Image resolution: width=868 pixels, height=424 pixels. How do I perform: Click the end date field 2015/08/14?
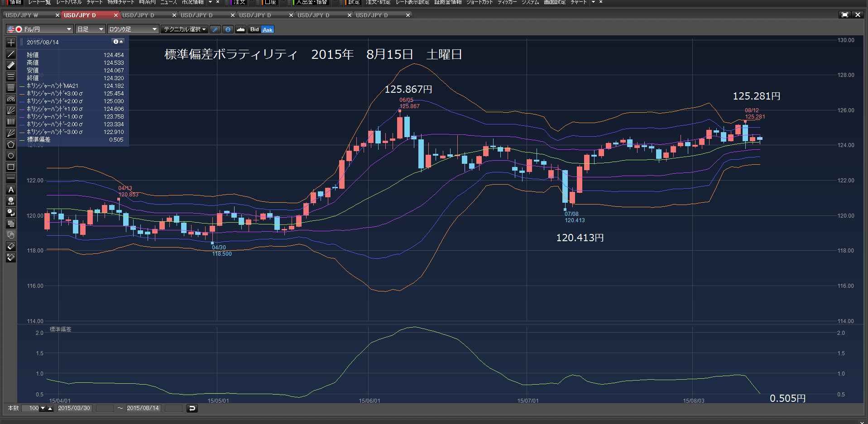143,408
